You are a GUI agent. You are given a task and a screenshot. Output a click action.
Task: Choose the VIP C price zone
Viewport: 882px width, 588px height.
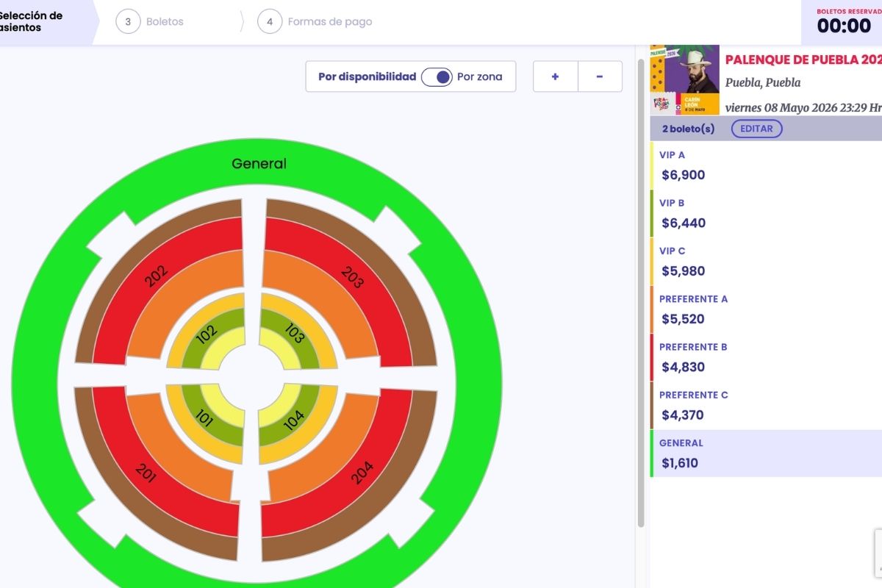pos(764,262)
